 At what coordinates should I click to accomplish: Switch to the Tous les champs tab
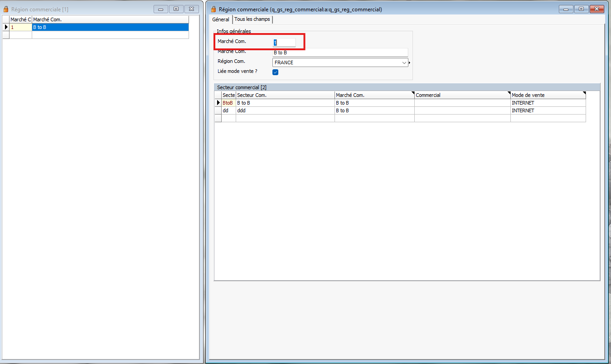[x=252, y=19]
